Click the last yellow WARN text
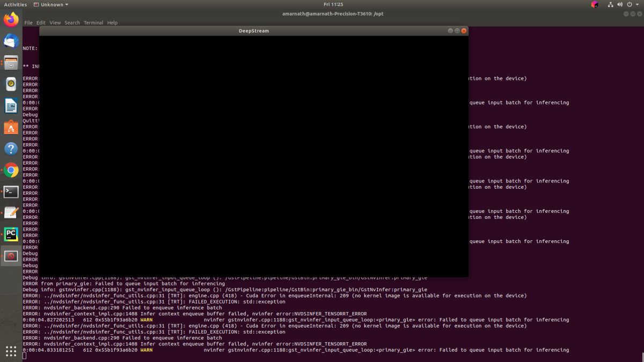The width and height of the screenshot is (644, 362). click(x=147, y=350)
